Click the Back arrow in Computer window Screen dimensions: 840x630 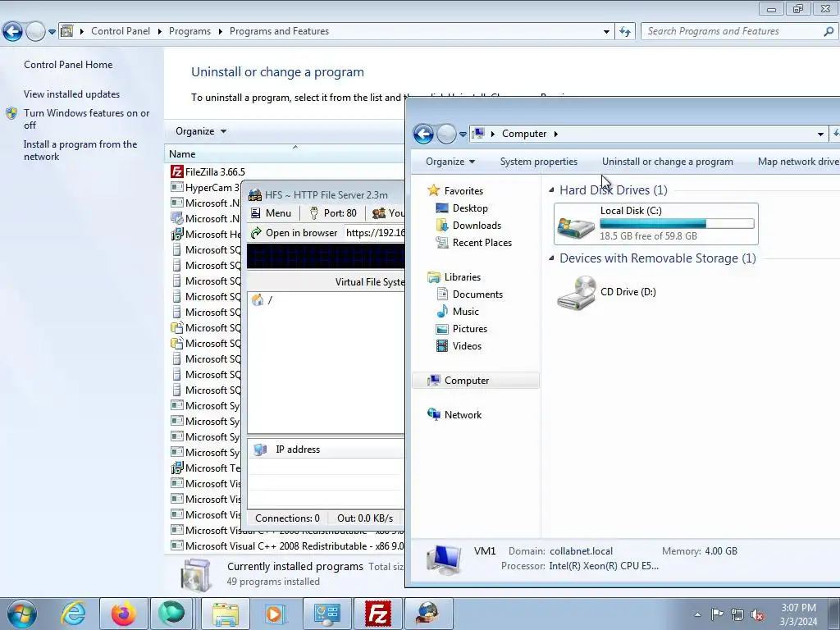click(x=423, y=134)
